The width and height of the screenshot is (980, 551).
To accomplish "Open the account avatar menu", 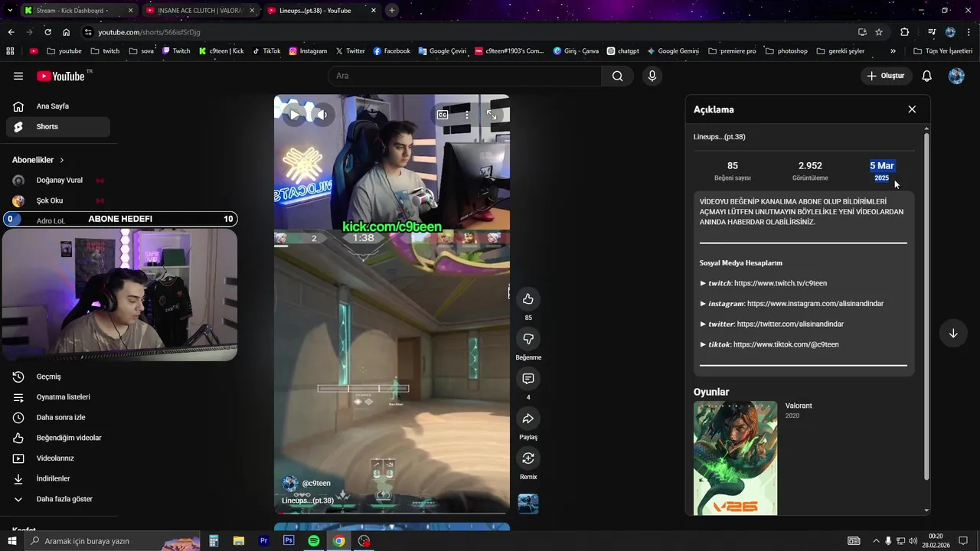I will 956,76.
